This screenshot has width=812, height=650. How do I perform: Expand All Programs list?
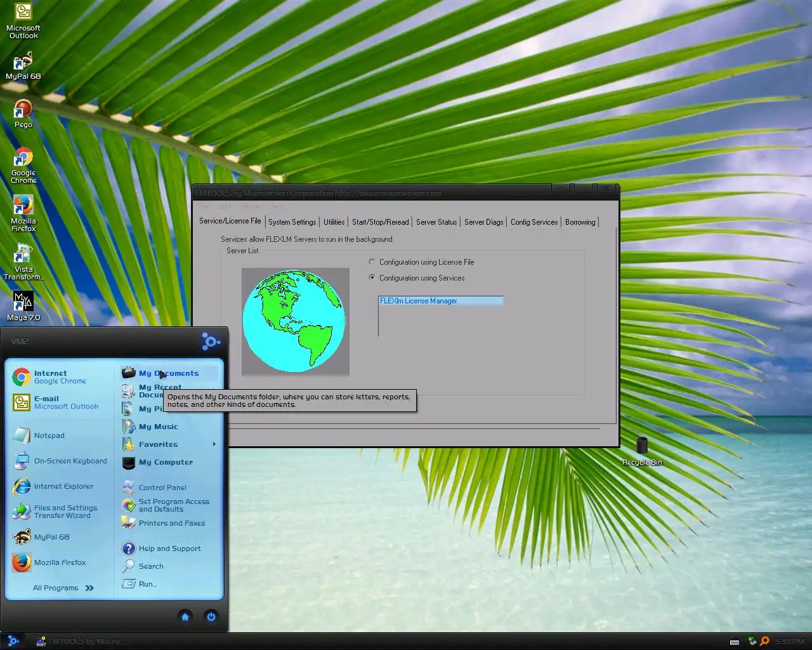(x=63, y=588)
